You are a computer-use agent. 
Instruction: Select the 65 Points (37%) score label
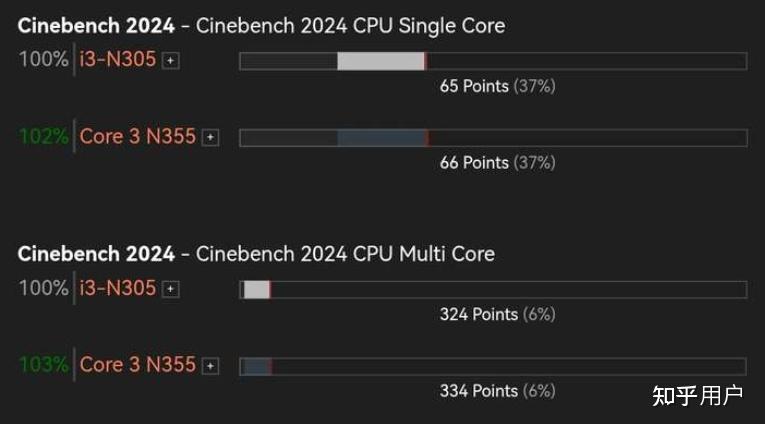click(x=498, y=86)
